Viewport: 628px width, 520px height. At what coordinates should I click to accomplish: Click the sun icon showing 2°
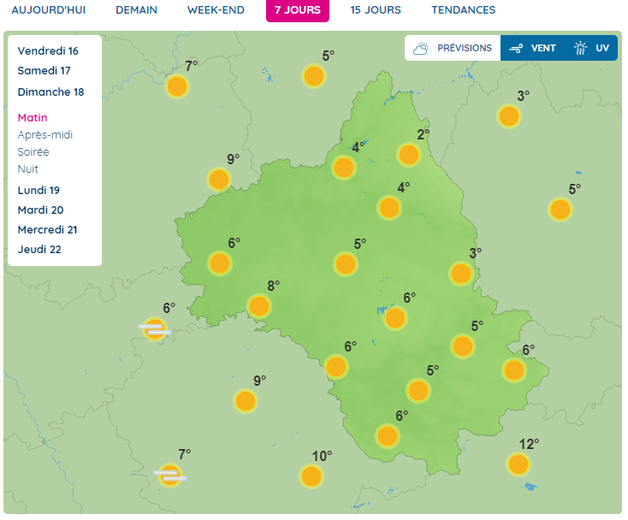(408, 154)
